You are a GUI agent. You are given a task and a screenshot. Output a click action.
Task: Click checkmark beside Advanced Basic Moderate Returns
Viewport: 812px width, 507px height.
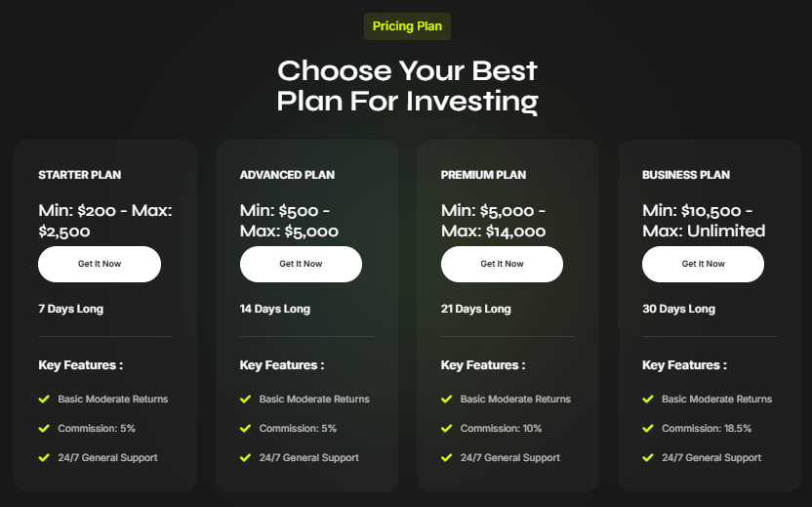[245, 399]
